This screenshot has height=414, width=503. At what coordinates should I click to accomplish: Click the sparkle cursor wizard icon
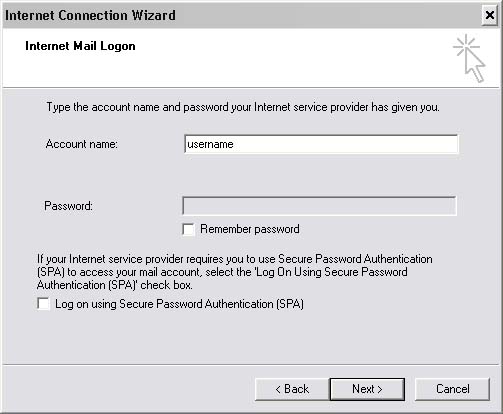[469, 58]
